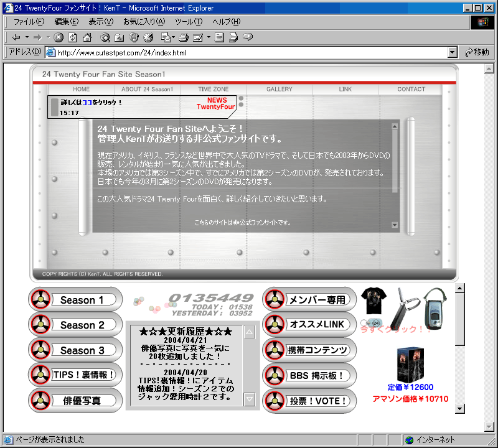The height and width of the screenshot is (448, 498).
Task: Select the ABOUT 24 Season1 tab
Action: [x=147, y=89]
